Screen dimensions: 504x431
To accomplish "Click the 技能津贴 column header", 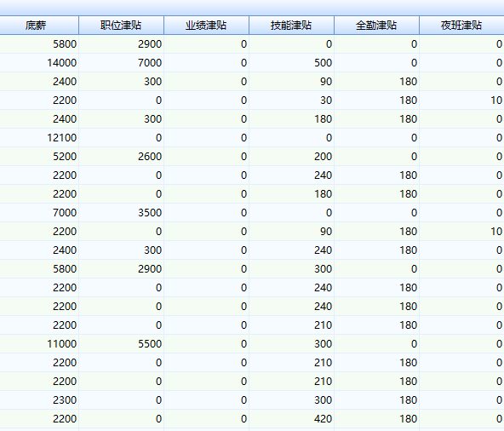I will [291, 25].
